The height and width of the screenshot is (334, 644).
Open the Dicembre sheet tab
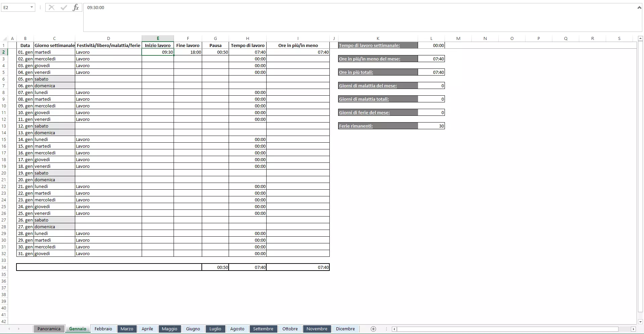coord(346,329)
